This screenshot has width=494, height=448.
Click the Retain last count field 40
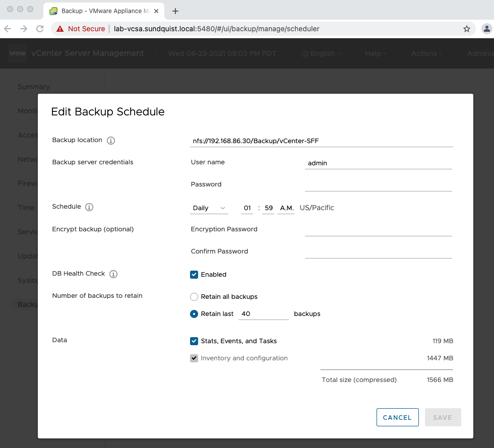click(x=263, y=314)
